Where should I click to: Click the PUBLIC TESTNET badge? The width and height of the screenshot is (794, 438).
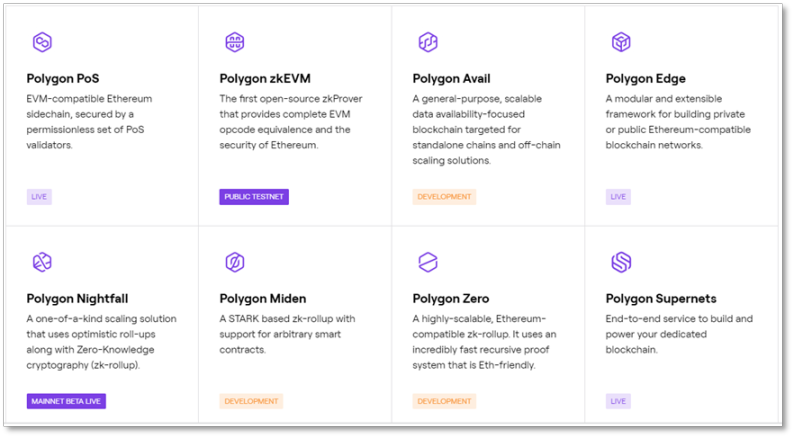click(254, 196)
